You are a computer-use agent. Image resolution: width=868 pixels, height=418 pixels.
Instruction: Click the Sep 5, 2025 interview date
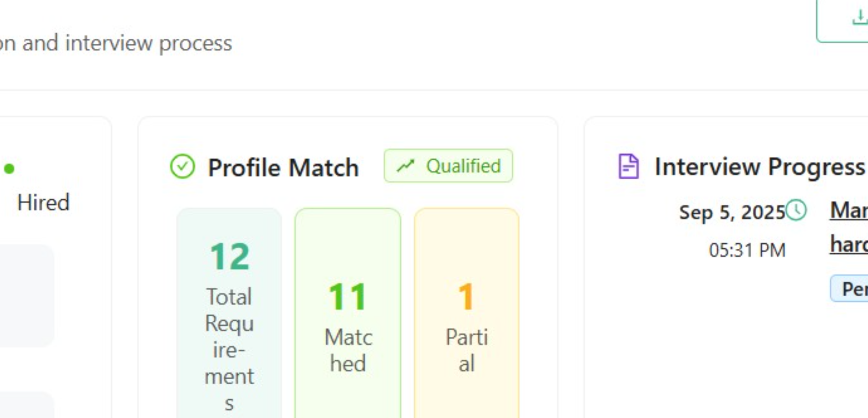click(x=731, y=212)
